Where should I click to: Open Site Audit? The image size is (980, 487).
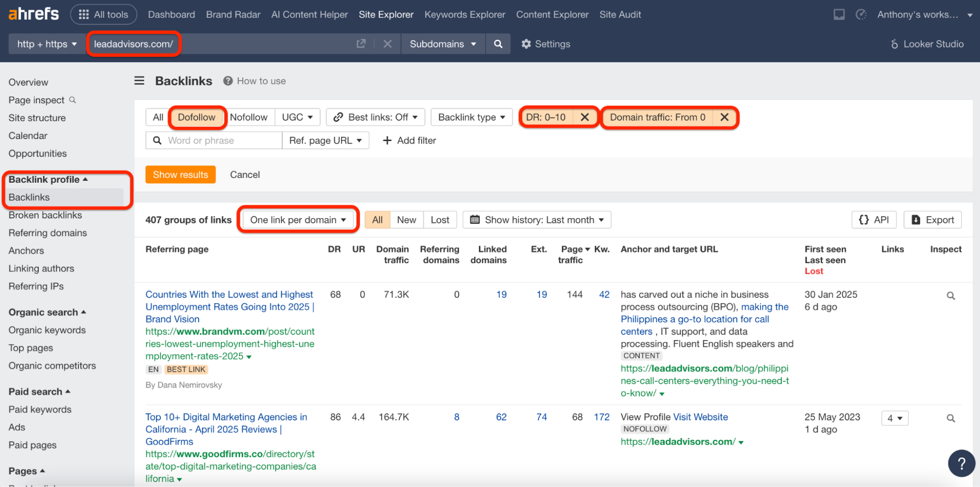[620, 15]
